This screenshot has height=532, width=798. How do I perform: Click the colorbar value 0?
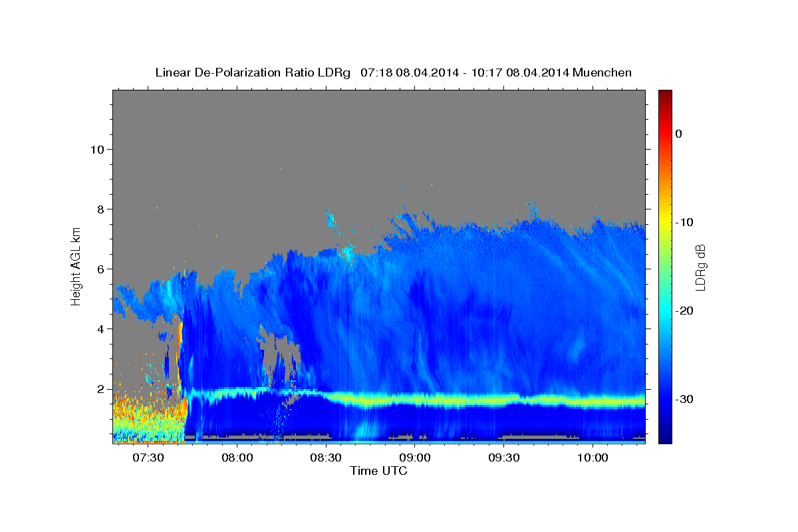tap(678, 134)
